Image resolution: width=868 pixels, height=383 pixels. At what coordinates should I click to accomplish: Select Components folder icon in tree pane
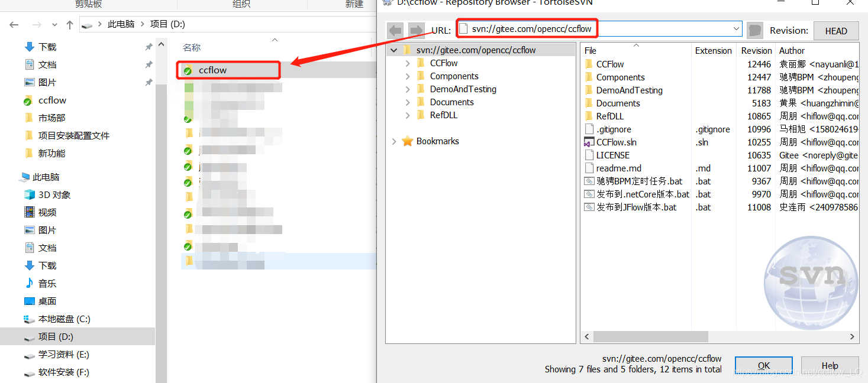point(421,76)
